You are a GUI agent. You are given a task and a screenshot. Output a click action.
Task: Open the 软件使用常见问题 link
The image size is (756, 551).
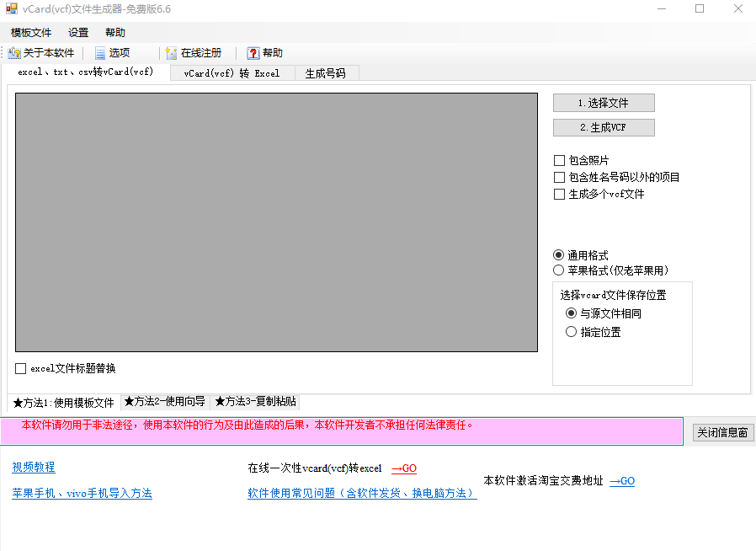pyautogui.click(x=362, y=494)
